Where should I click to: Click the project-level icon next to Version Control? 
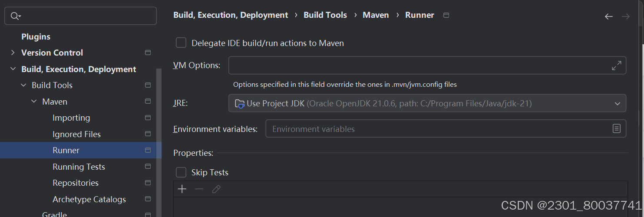click(x=148, y=53)
